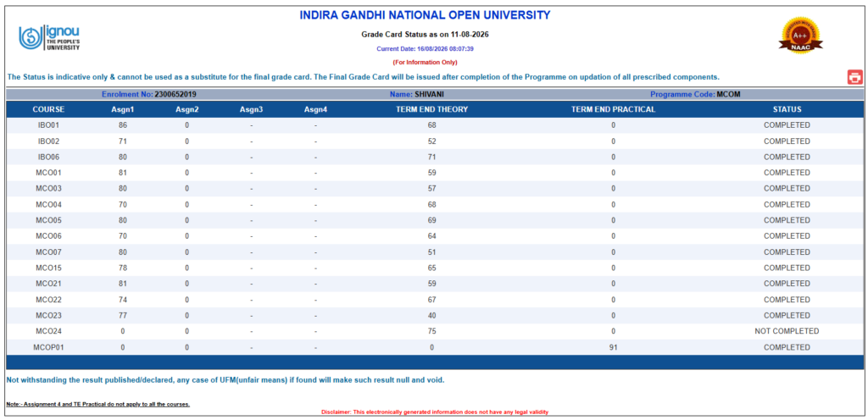Click COMPLETED status for MCOP01
The height and width of the screenshot is (420, 868).
[x=787, y=348]
